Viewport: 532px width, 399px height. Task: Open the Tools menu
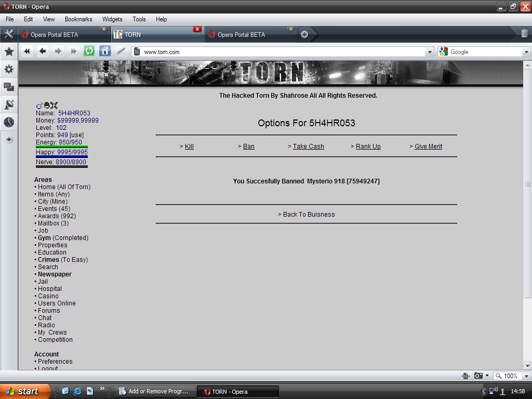[x=139, y=19]
